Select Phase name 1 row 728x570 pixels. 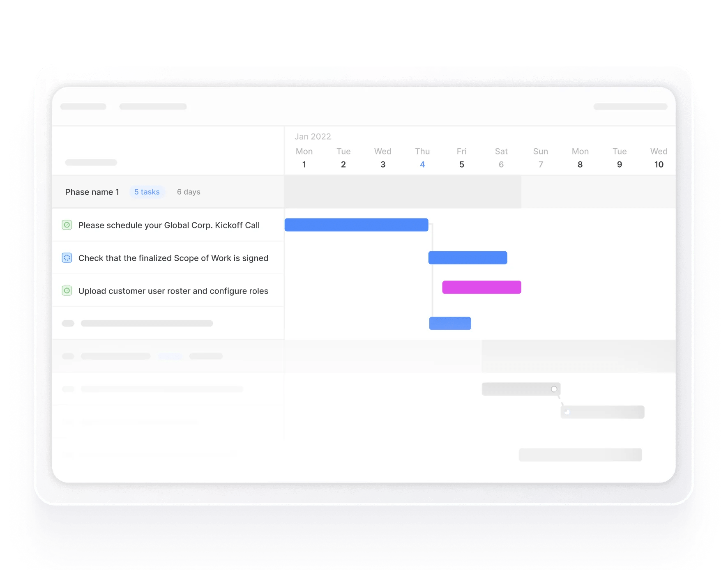[x=168, y=192]
